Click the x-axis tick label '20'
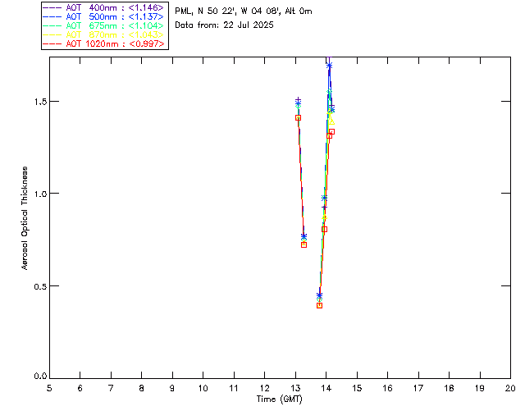The width and height of the screenshot is (525, 420). tap(510, 388)
